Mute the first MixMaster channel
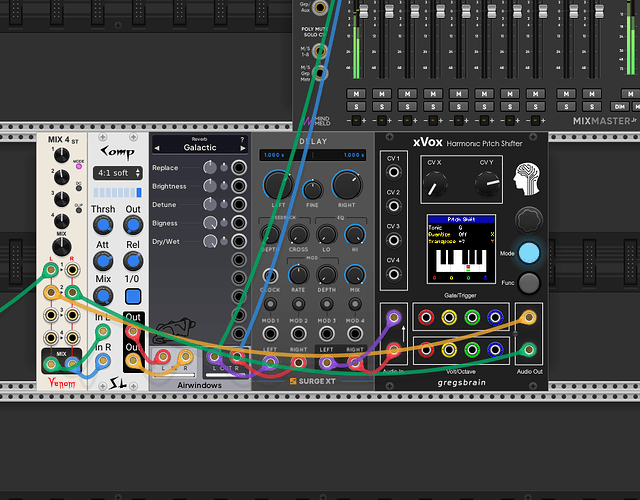Image resolution: width=640 pixels, height=500 pixels. pos(354,93)
